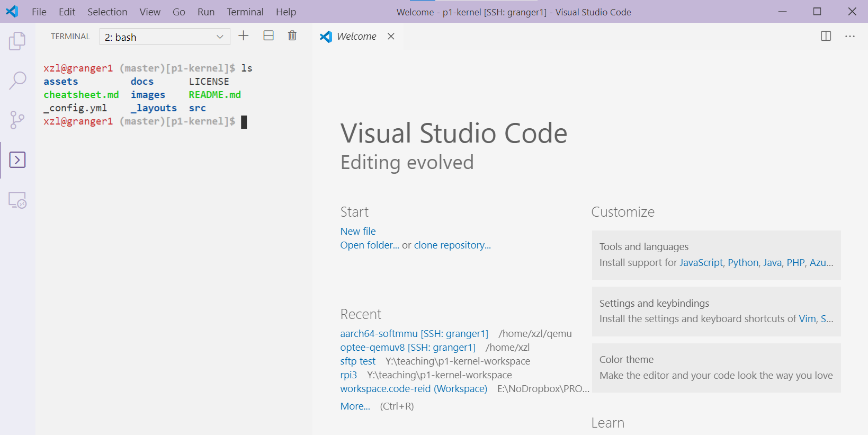Open recent aarch64-softmmu [SSH: granger1]

point(414,333)
